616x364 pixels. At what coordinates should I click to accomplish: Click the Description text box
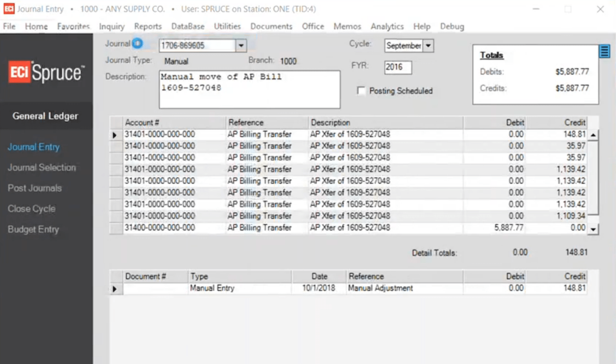[x=249, y=90]
